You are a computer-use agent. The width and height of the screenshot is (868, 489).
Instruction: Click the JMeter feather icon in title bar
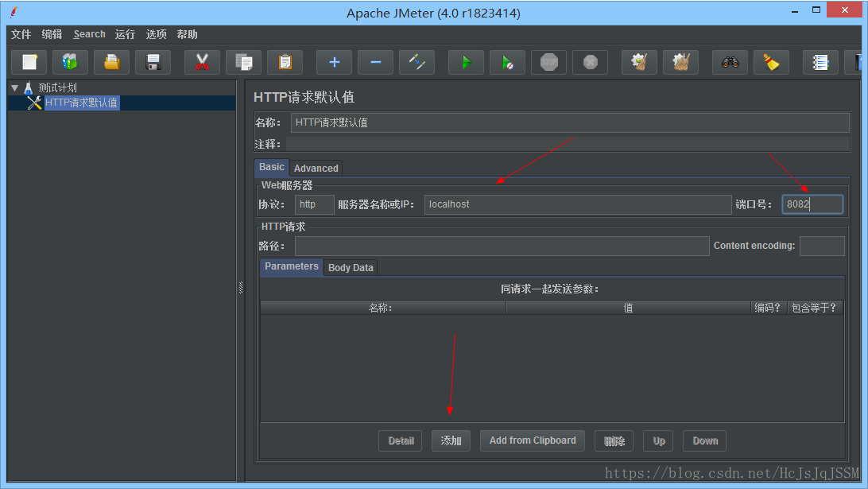click(x=14, y=12)
